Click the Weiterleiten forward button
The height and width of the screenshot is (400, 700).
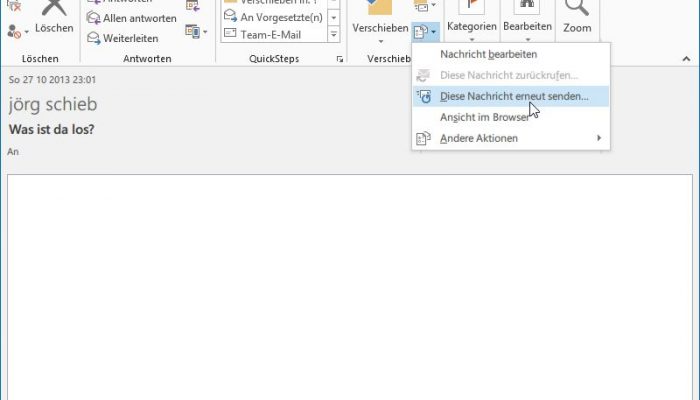tap(123, 38)
